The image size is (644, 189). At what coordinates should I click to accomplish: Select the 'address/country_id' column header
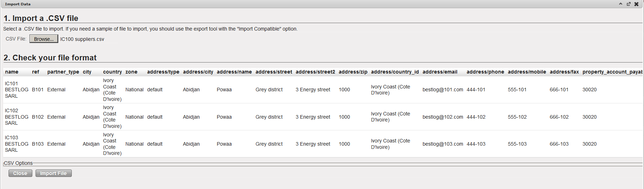point(395,72)
